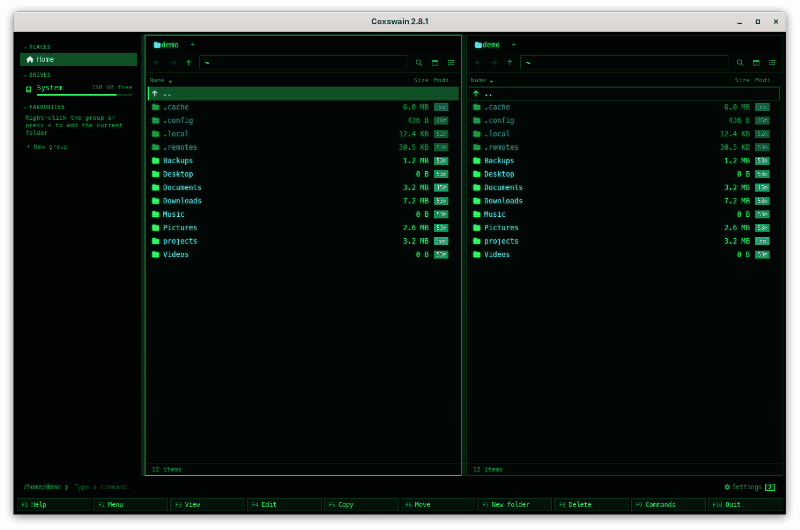Click System drive usage bar
800x530 pixels.
click(84, 95)
